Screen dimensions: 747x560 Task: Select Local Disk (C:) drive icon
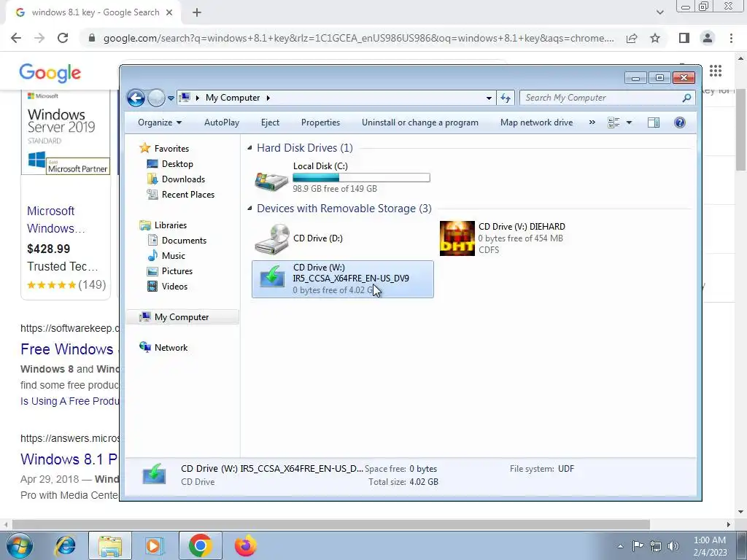pos(271,181)
